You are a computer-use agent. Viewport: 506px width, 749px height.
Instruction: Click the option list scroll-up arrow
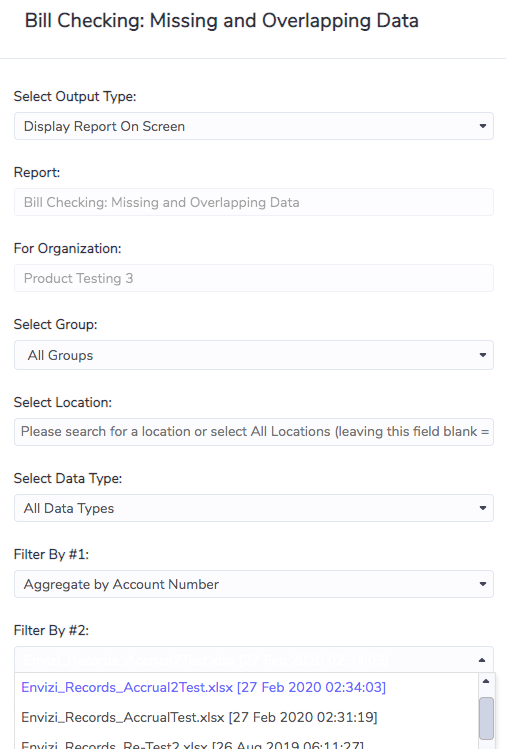(486, 681)
